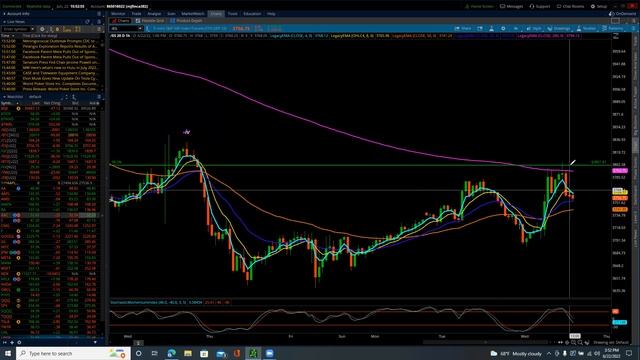Open Task View on taskbar
The width and height of the screenshot is (640, 360).
pos(155,353)
